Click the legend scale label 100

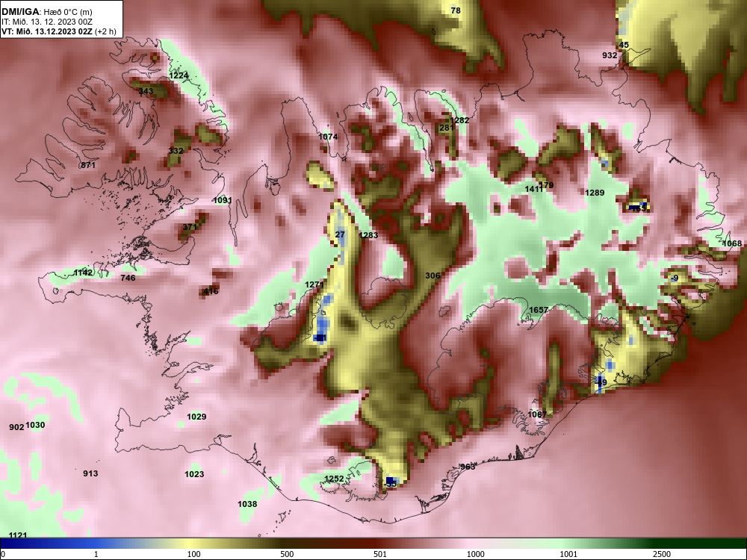[193, 554]
